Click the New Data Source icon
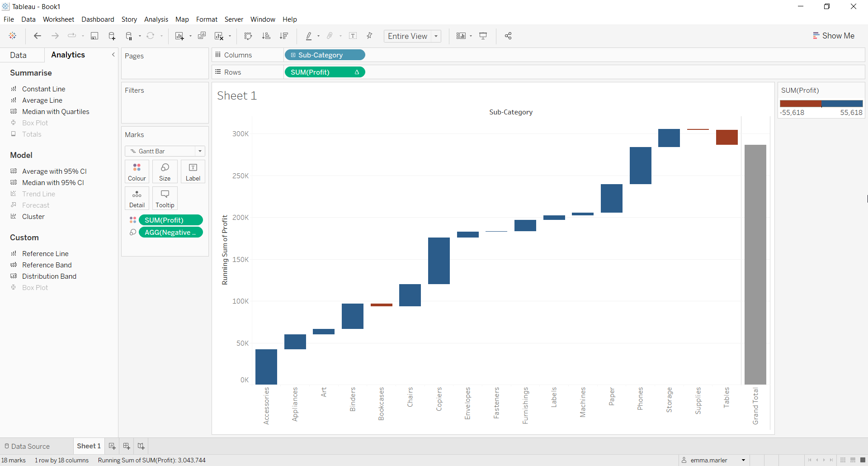 (x=112, y=36)
